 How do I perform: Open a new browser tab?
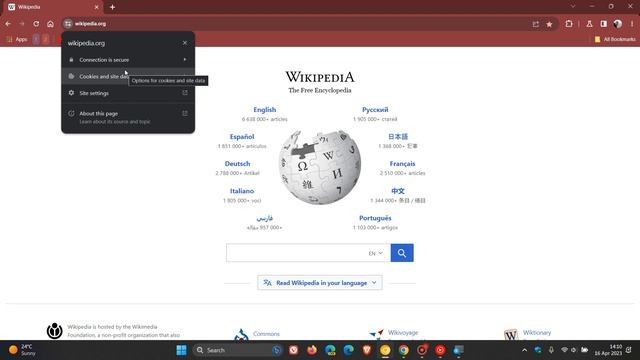[112, 7]
